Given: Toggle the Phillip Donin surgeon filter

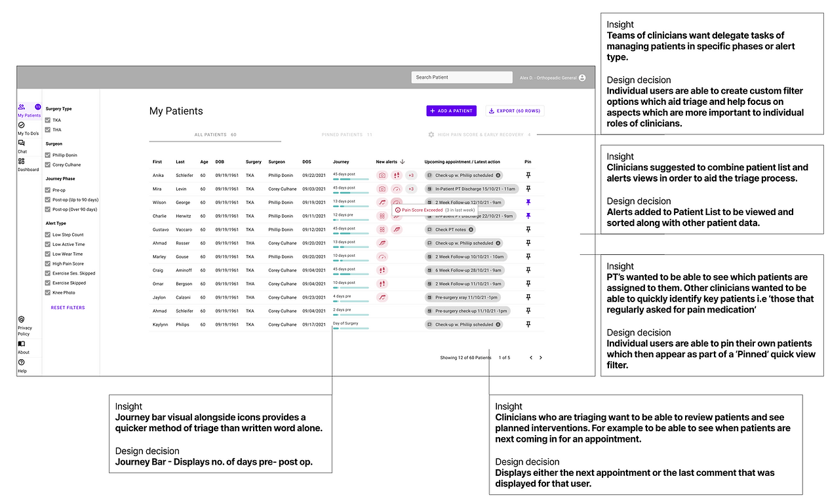Looking at the screenshot, I should pos(48,155).
